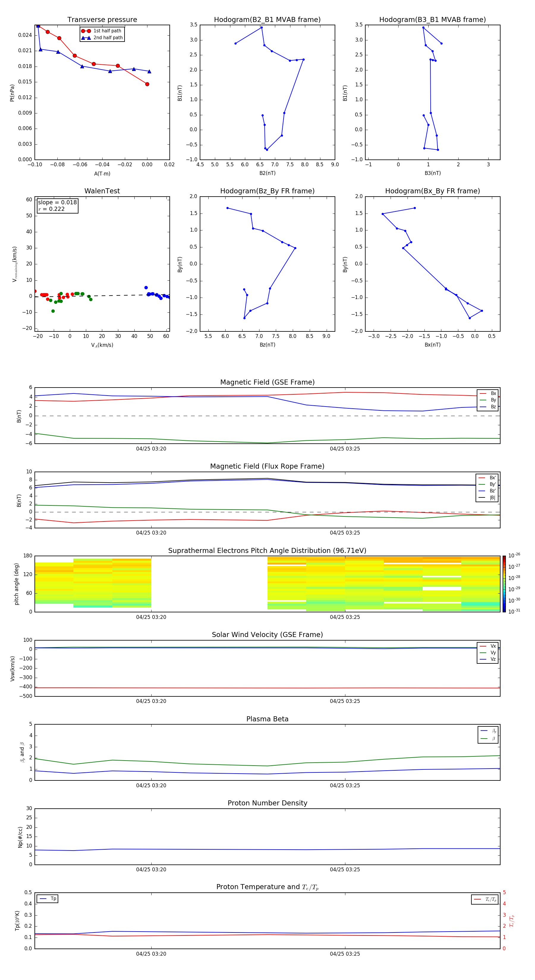Click the 'V_remaining(km/s)' y-axis label

(x=15, y=264)
